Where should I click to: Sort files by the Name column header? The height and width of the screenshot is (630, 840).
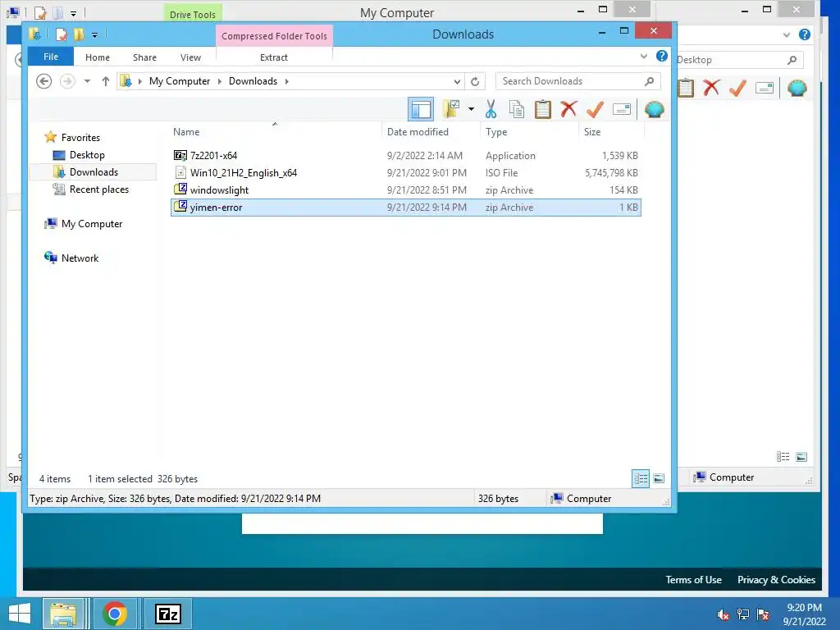pos(276,132)
